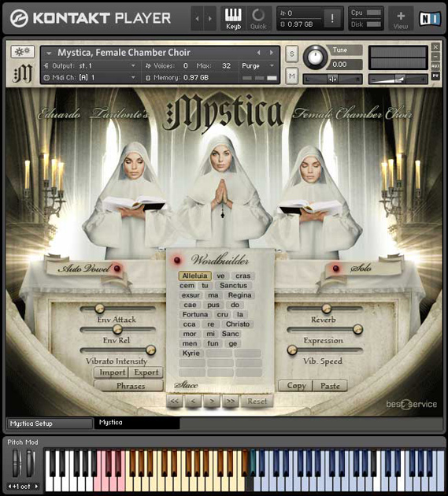Toggle the Solo red LED
This screenshot has width=448, height=496.
tap(336, 268)
